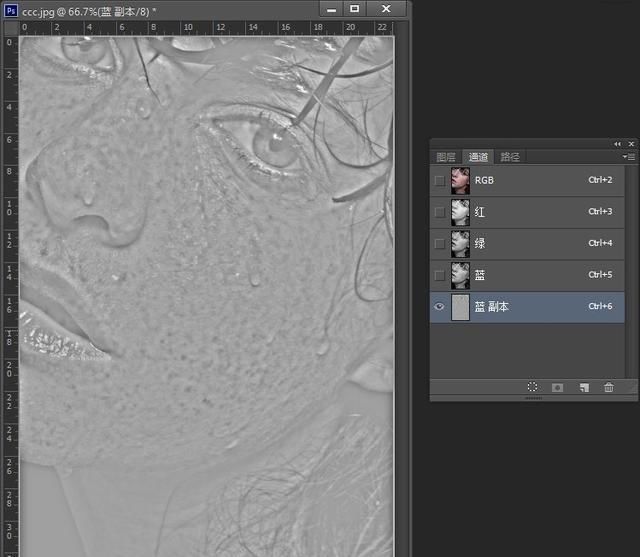Viewport: 640px width, 557px height.
Task: Create new channel icon
Action: [x=584, y=387]
